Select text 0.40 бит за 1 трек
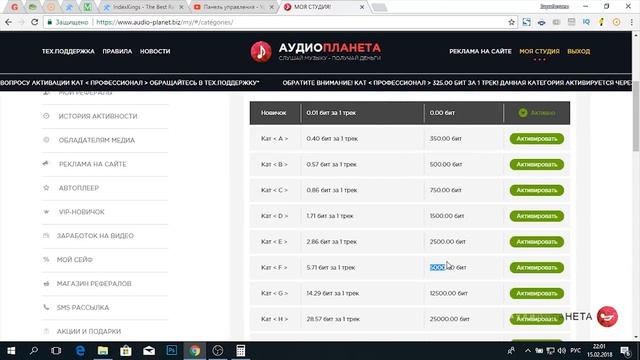Viewport: 640px width, 360px height. point(332,139)
